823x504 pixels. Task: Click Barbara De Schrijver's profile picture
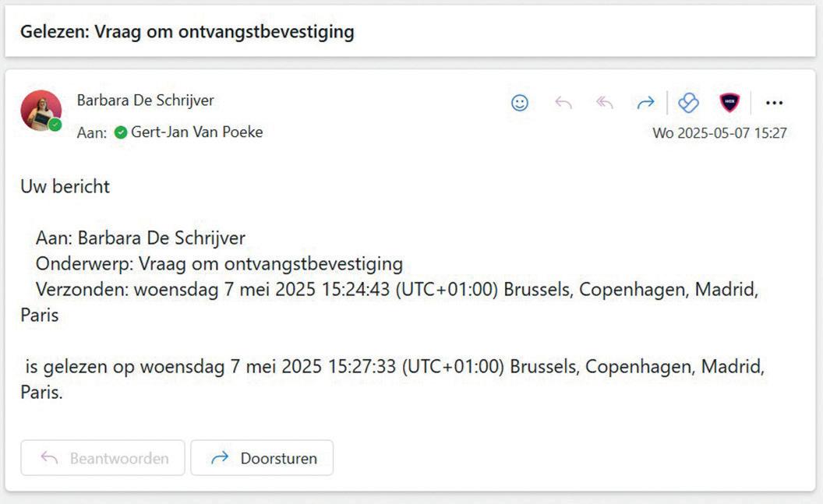40,109
